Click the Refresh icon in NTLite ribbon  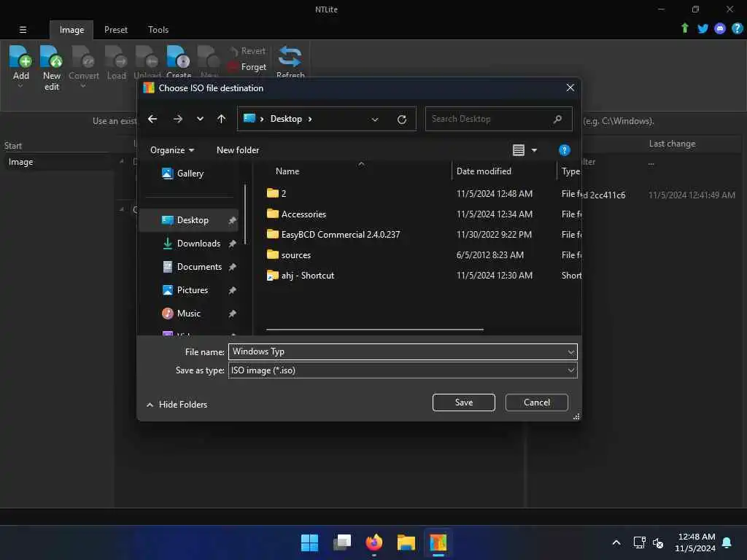pos(290,57)
